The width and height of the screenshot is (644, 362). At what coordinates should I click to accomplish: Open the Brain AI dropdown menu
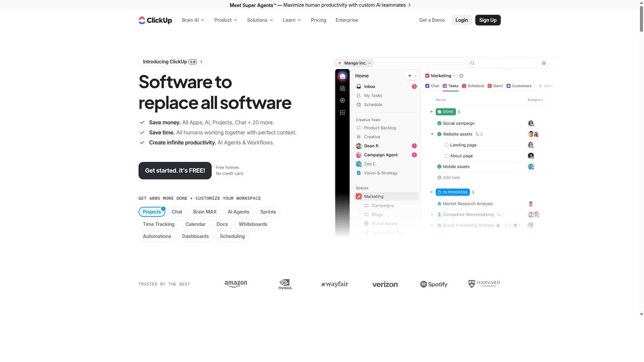(193, 20)
